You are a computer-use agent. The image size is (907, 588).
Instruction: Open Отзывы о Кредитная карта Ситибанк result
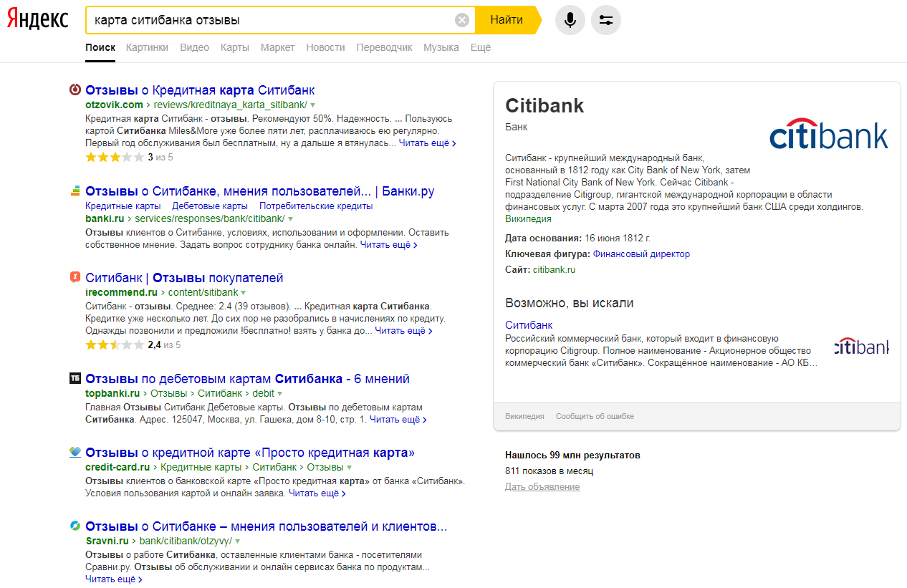click(200, 90)
